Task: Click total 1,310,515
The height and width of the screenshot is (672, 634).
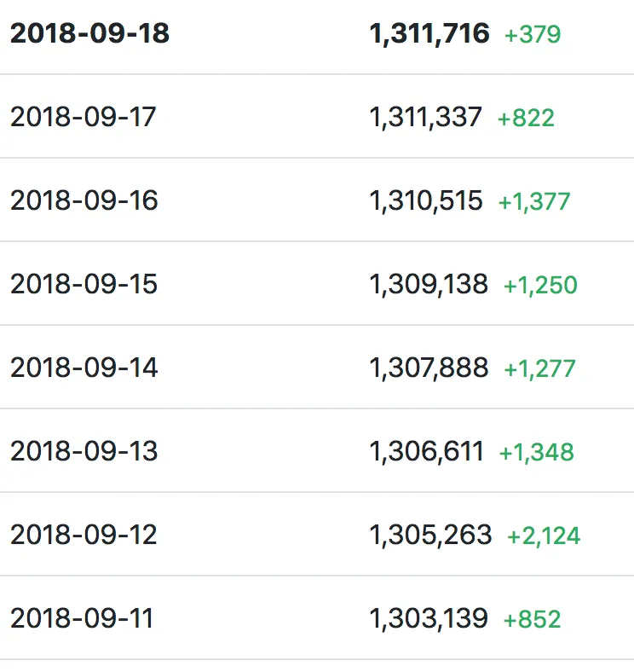Action: coord(426,201)
